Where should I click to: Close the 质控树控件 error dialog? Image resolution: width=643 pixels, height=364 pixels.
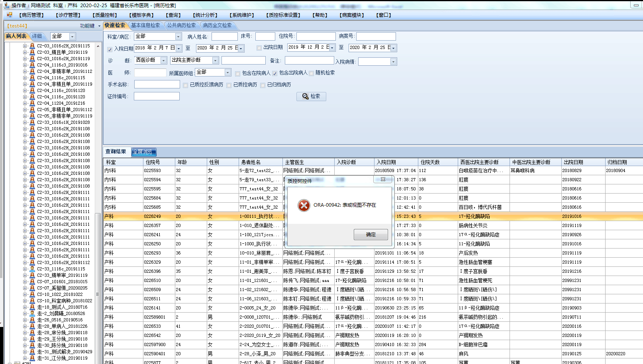coord(383,180)
